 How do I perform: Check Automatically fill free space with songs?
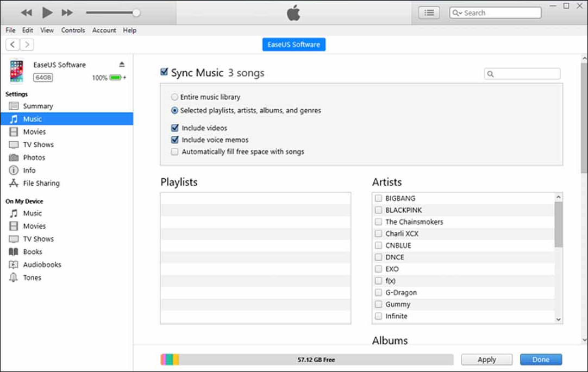(174, 152)
